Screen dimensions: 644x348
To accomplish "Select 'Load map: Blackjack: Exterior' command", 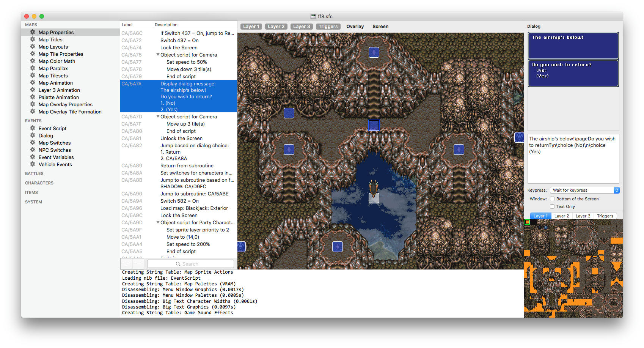I will click(179, 208).
